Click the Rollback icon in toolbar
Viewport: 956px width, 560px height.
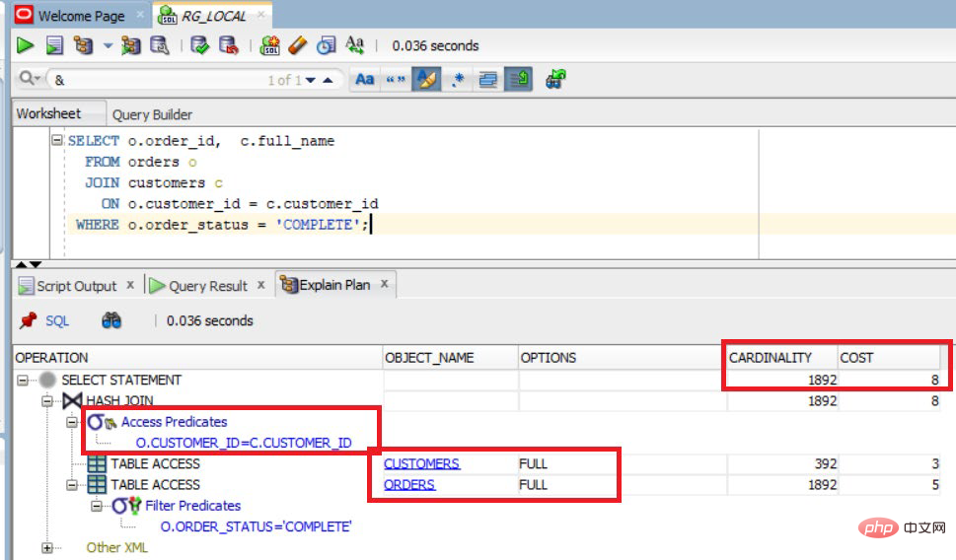pyautogui.click(x=228, y=45)
